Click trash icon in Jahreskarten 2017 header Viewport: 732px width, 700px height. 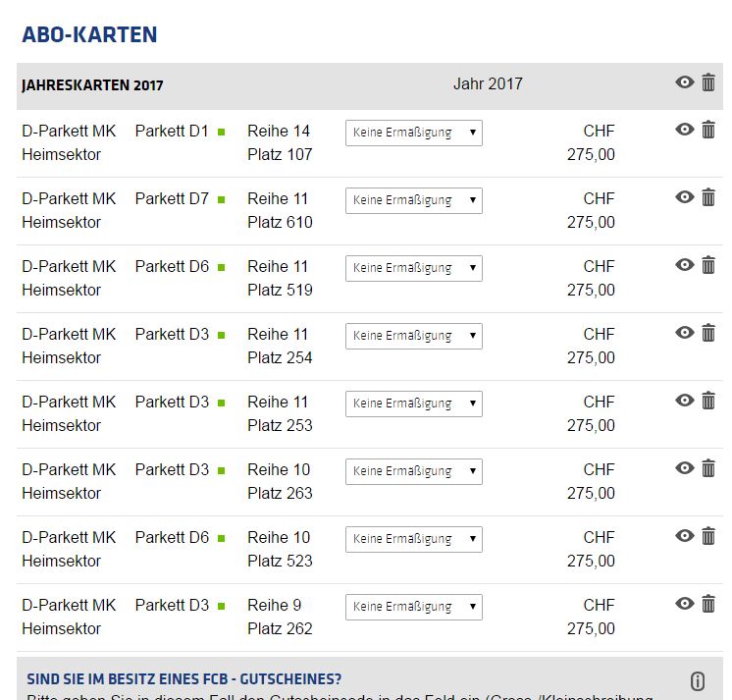pos(708,82)
